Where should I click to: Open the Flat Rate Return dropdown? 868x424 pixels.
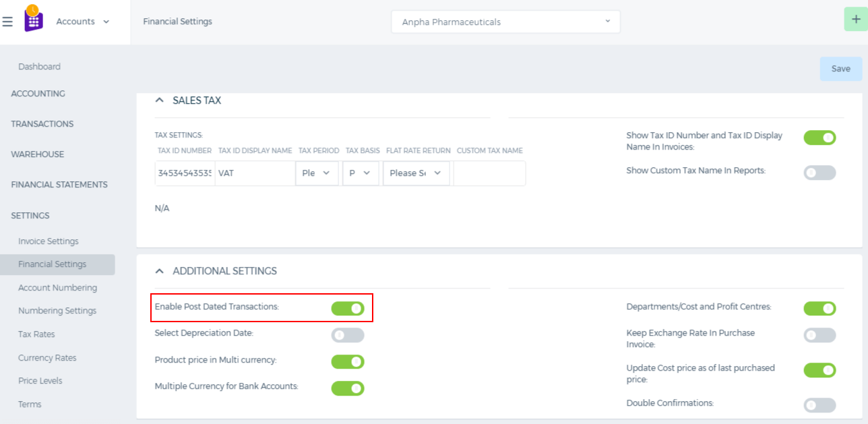click(x=416, y=173)
